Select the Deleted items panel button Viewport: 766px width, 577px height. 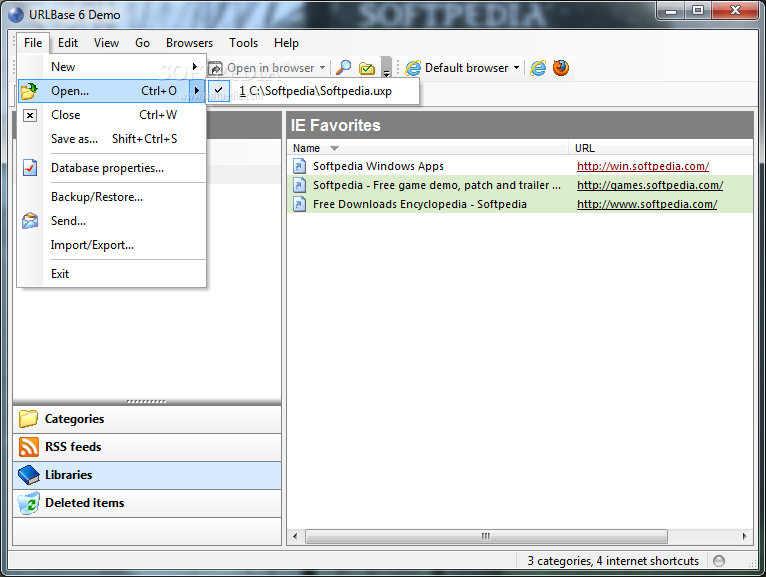147,503
